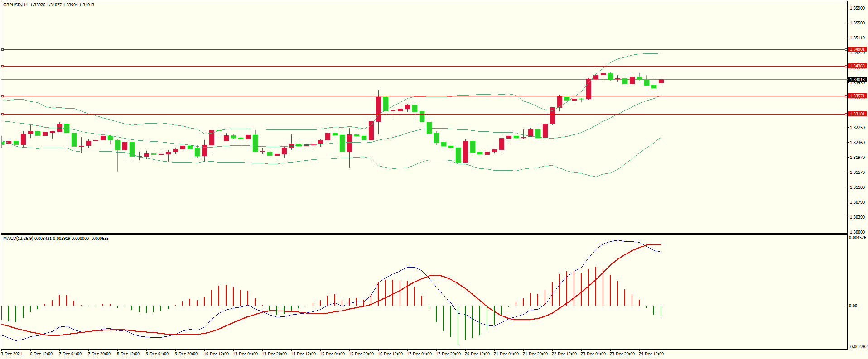Click the 21 Dec 04:00 time label

[x=506, y=354]
